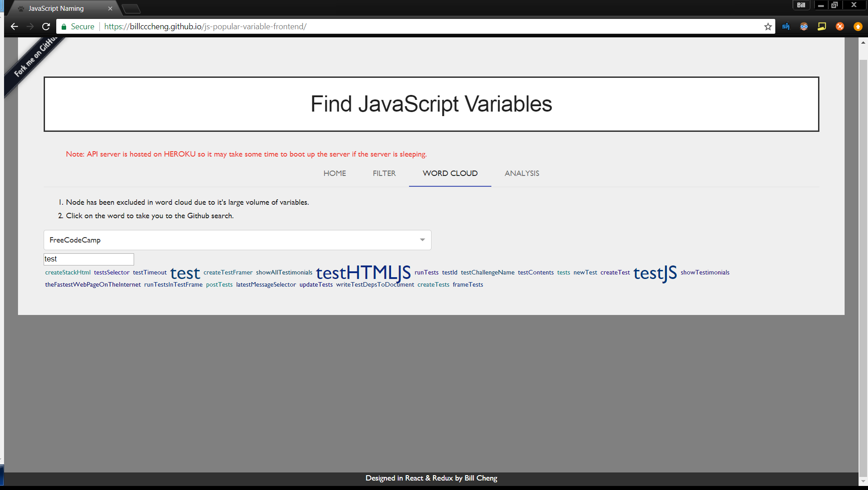Switch to the HOME tab
Viewport: 868px width, 490px height.
point(334,173)
